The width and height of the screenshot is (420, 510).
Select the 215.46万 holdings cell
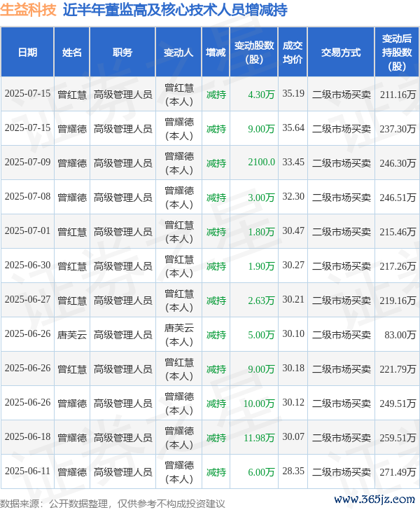point(398,232)
